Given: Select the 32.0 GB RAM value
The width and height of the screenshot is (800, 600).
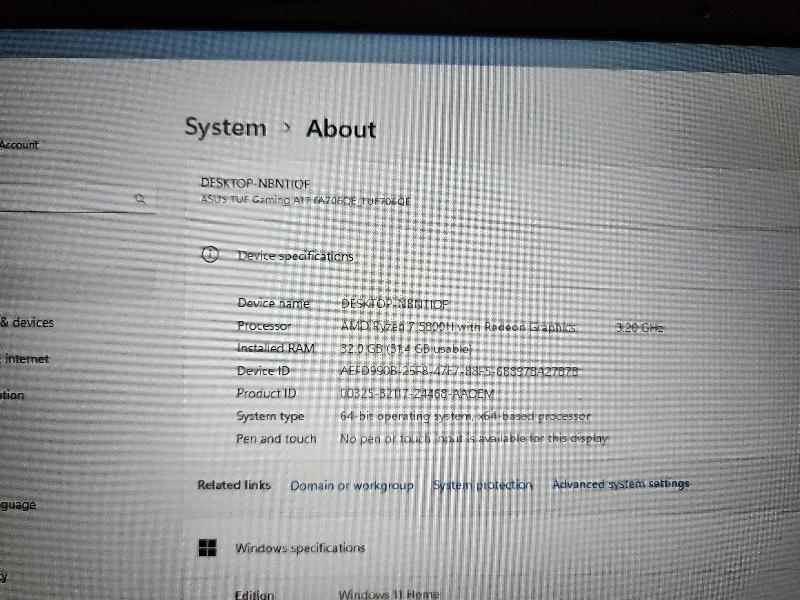Looking at the screenshot, I should point(406,349).
